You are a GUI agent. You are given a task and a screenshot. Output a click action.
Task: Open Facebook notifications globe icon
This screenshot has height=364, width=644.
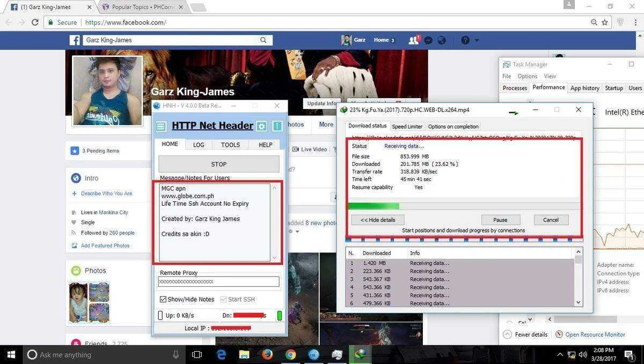(x=442, y=40)
